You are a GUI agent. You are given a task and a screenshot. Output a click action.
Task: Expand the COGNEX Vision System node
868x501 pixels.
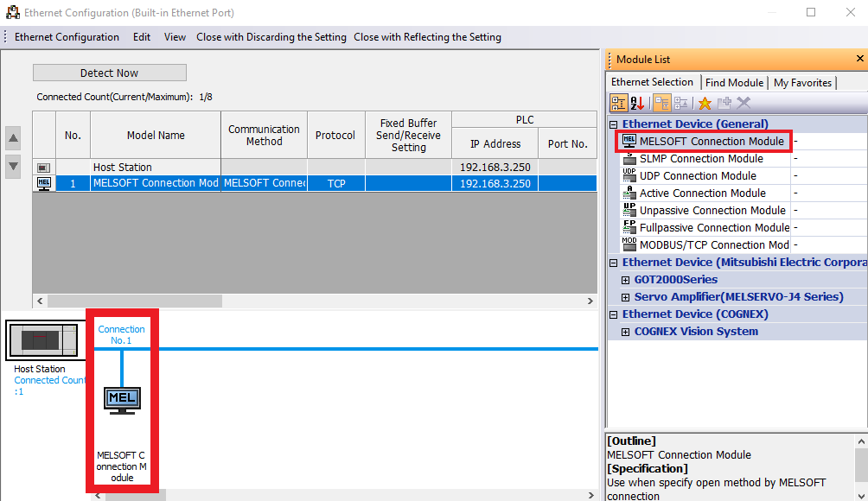(626, 332)
